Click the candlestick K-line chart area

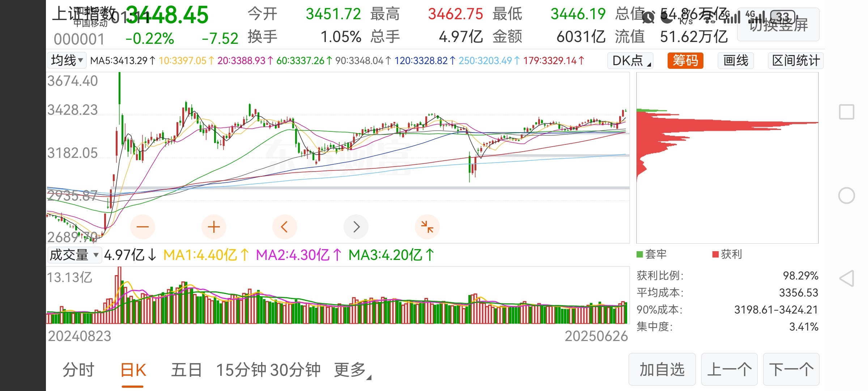(338, 158)
